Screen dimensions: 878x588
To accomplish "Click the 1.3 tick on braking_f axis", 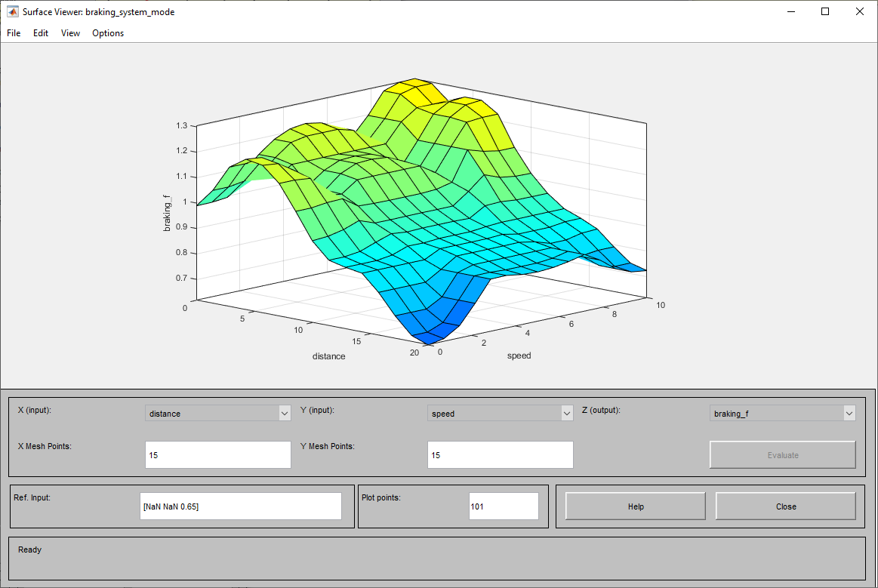I will click(181, 125).
